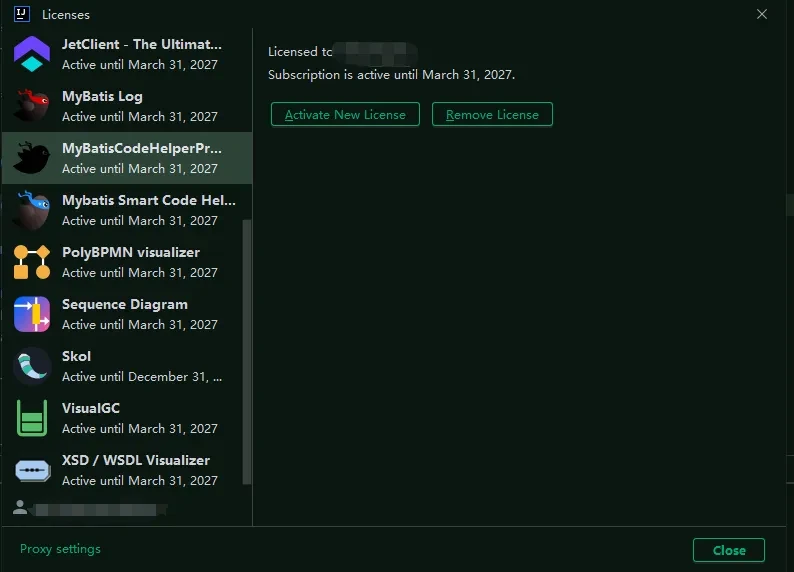Click the Close button at bottom

coord(729,550)
